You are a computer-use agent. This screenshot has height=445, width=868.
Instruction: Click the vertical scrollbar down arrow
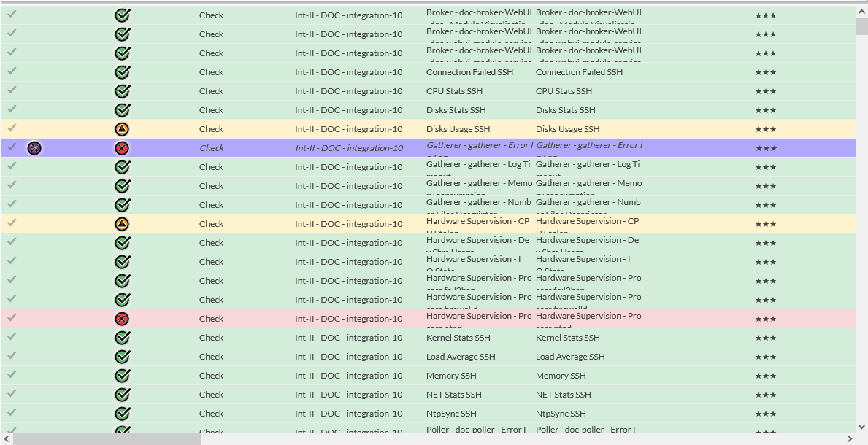(x=861, y=426)
